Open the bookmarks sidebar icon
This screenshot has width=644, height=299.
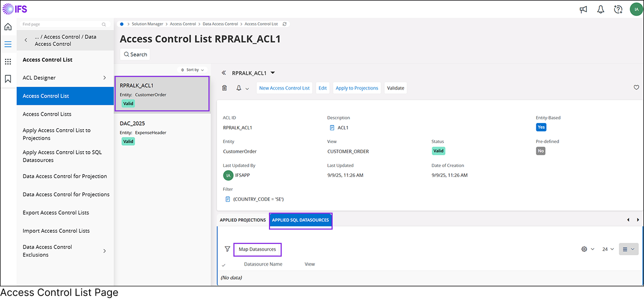[x=8, y=79]
